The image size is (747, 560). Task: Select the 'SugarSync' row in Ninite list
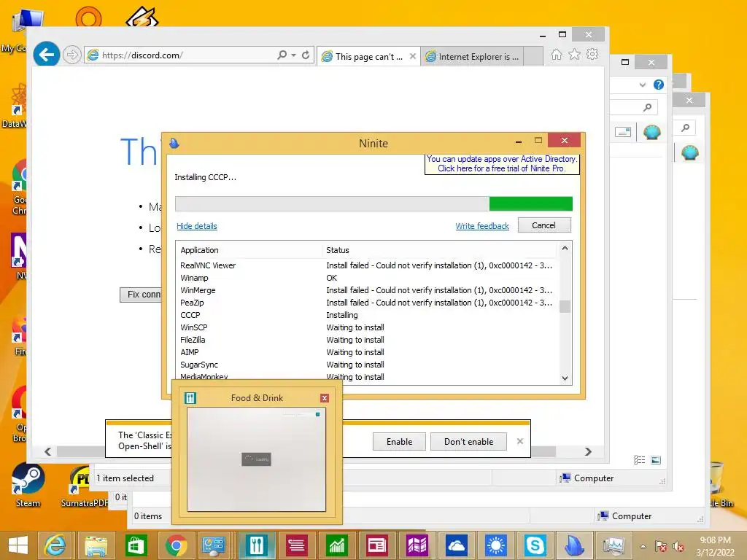coord(367,365)
